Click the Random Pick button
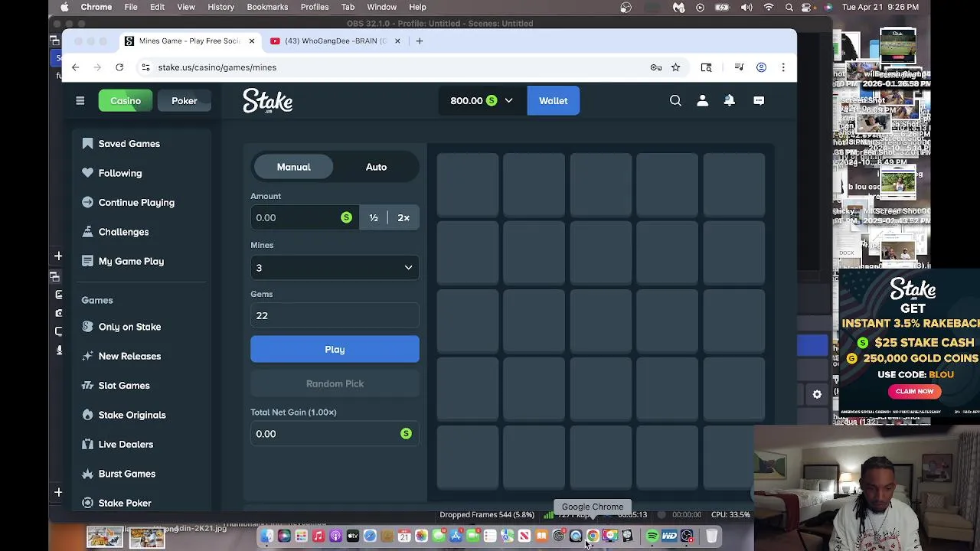Screen dimensions: 980x551 [x=335, y=383]
